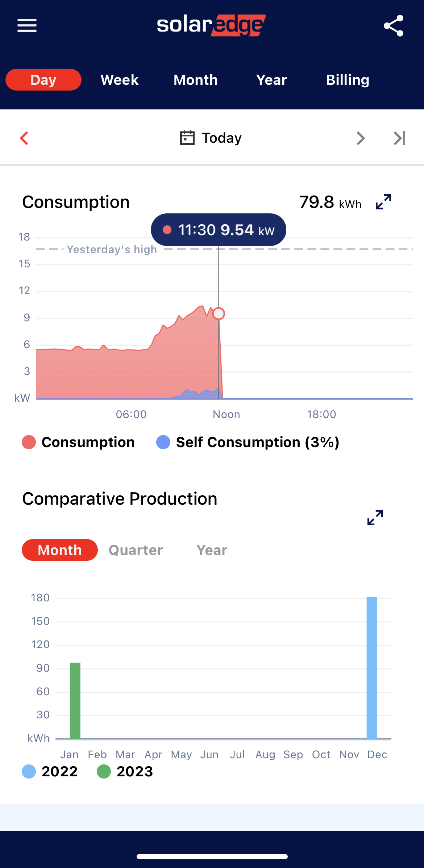The image size is (424, 868).
Task: Expand the Consumption chart to fullscreen
Action: pos(383,202)
